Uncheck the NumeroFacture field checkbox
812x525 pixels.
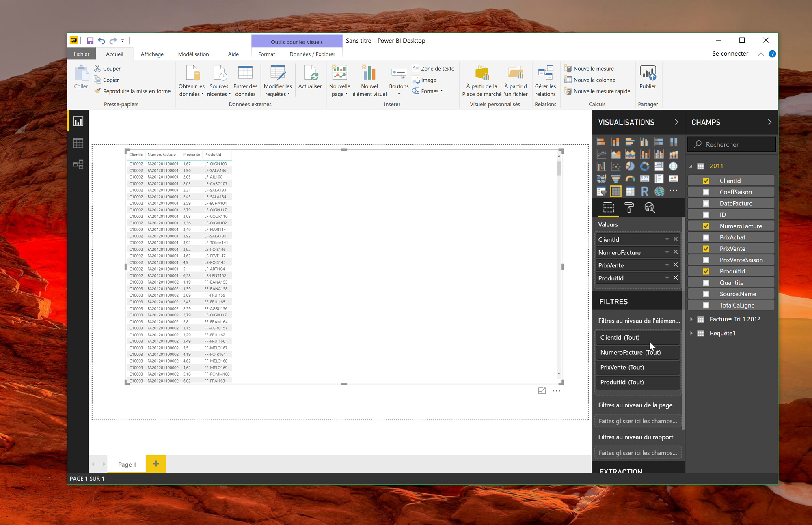coord(706,226)
